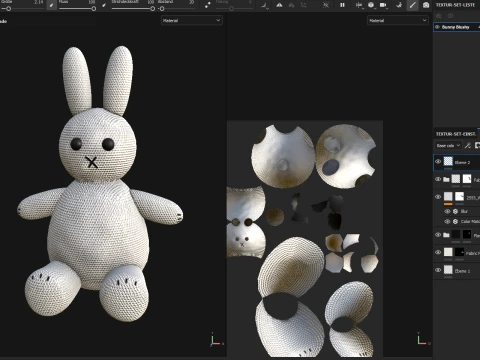The height and width of the screenshot is (360, 480).
Task: Click the icon left of the brush stroke tool
Action: click(399, 5)
